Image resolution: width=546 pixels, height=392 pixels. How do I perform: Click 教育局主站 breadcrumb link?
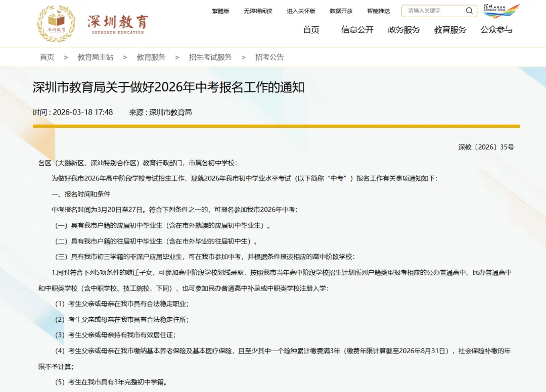(96, 57)
